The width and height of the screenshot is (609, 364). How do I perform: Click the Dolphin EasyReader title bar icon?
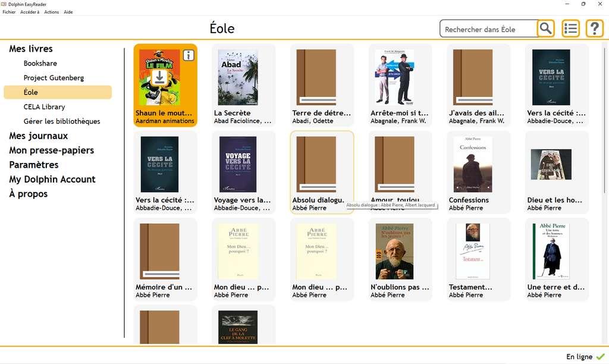pos(4,4)
